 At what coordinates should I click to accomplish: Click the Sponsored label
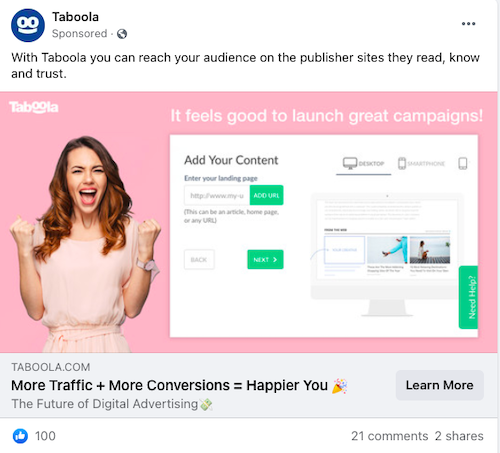tap(79, 34)
